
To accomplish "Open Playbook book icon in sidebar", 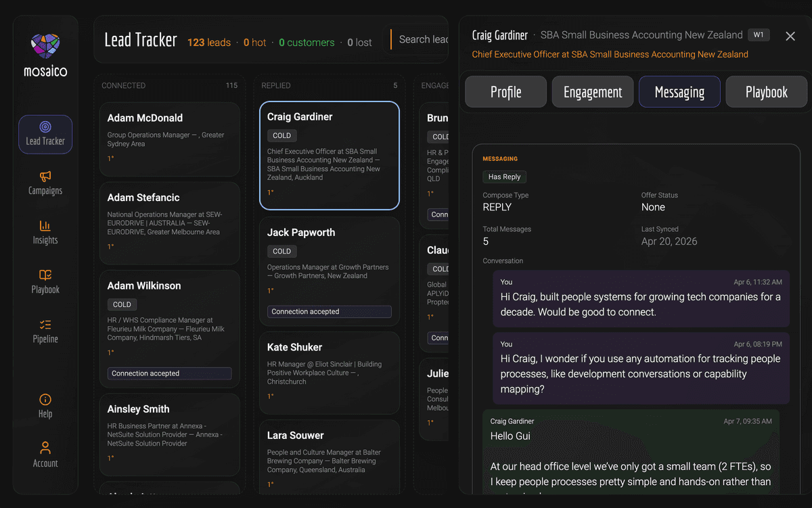I will [x=45, y=275].
